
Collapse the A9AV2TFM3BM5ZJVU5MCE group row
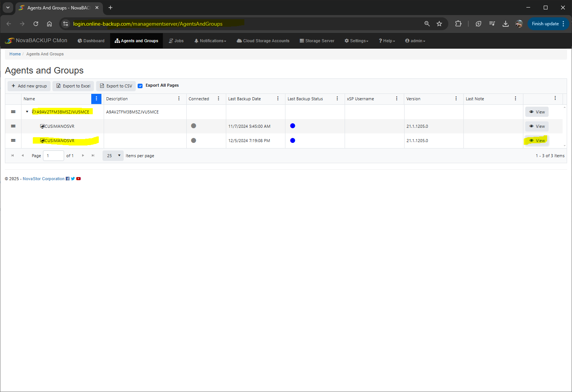(27, 112)
